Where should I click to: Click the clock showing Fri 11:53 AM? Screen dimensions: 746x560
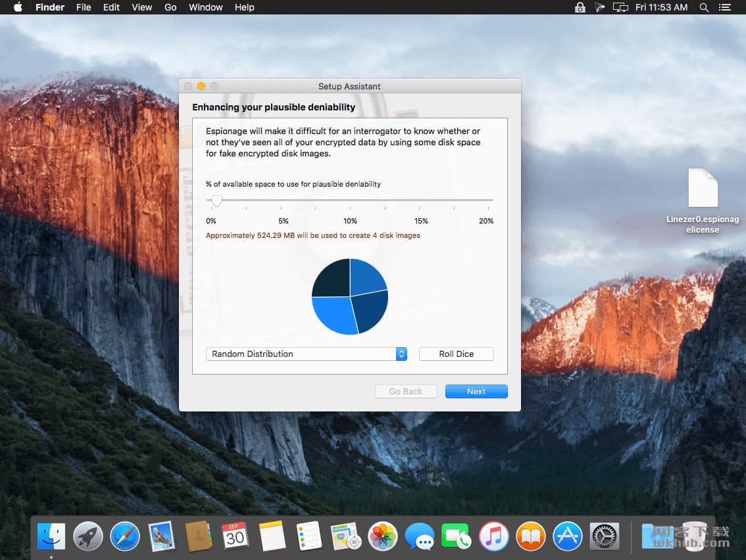click(x=661, y=7)
